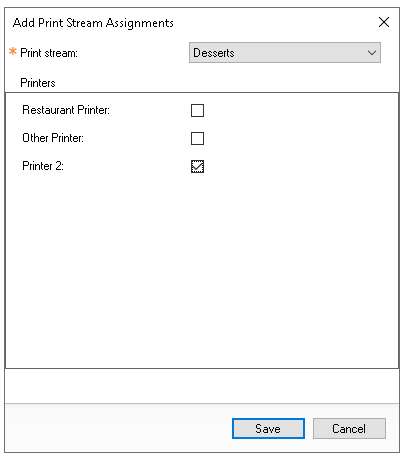403x455 pixels.
Task: Click the checkmark inside the Printer 2 box
Action: (197, 166)
